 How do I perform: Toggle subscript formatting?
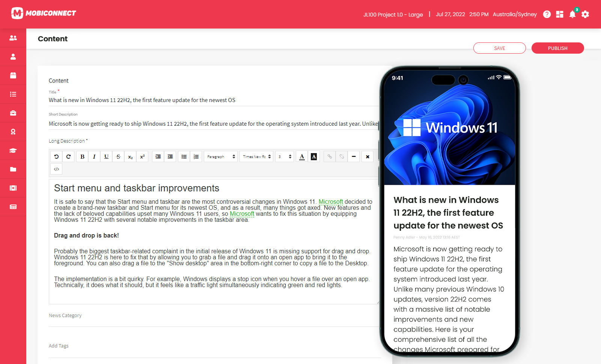[x=130, y=157]
